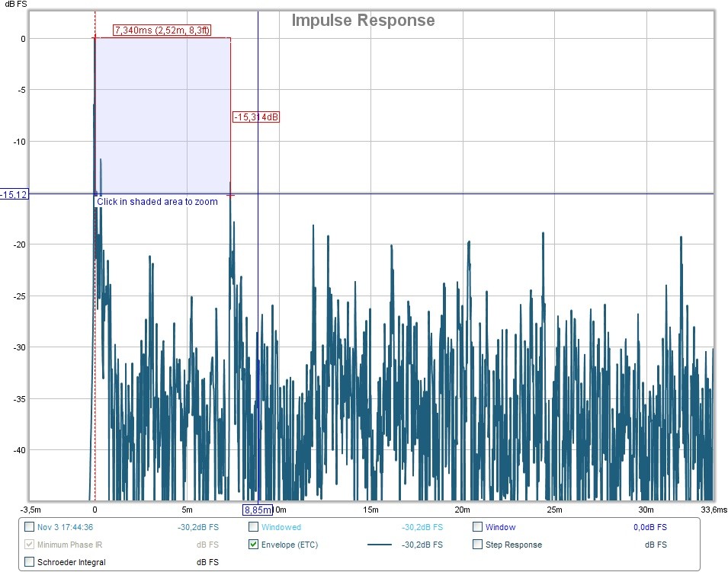Click the "-20" vertical axis label
728x572 pixels.
click(20, 244)
